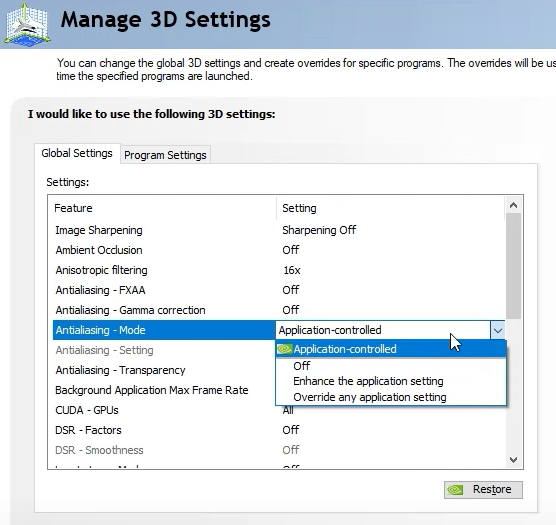This screenshot has height=525, width=556.
Task: Click the 16x anisotropic filtering value
Action: coord(291,270)
